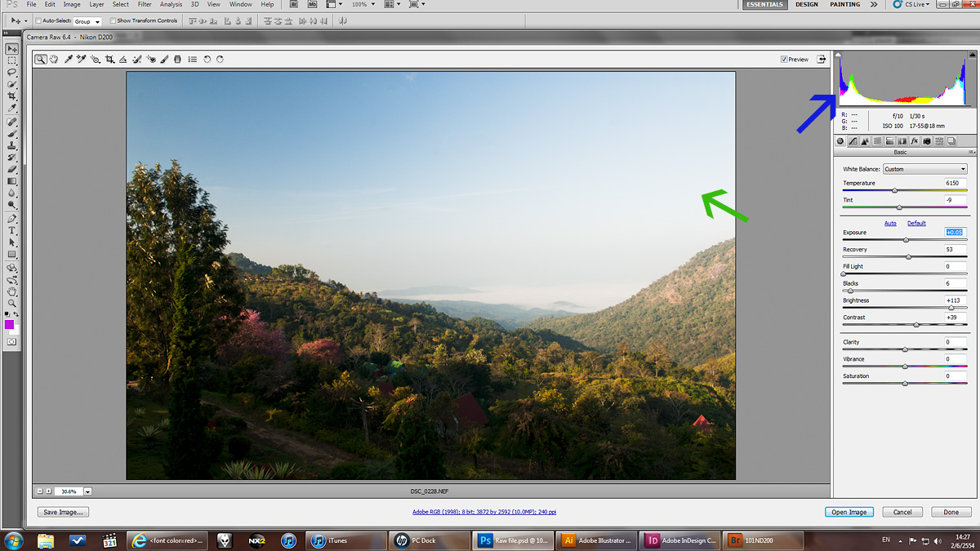Viewport: 980px width, 551px height.
Task: Select the Graduated Filter tool
Action: 178,60
